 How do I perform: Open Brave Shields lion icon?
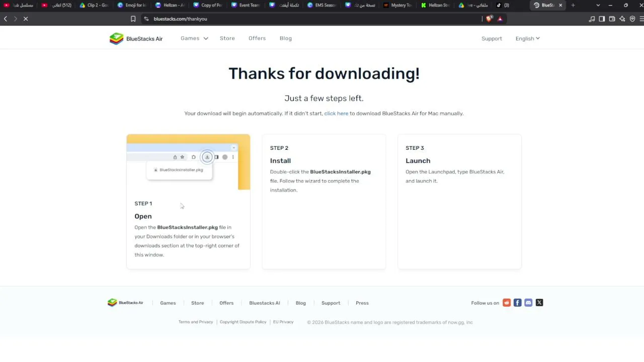coord(489,19)
